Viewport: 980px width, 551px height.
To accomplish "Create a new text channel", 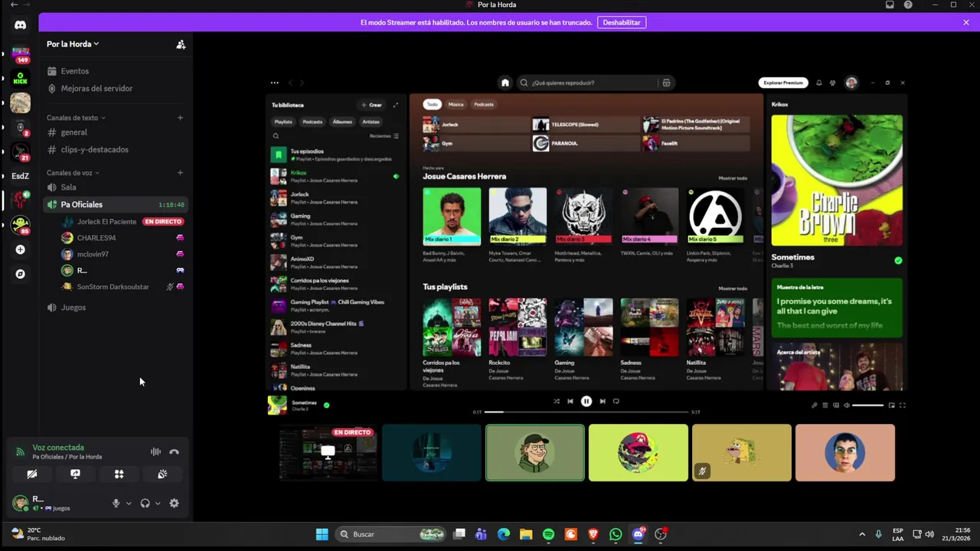I will (x=180, y=118).
